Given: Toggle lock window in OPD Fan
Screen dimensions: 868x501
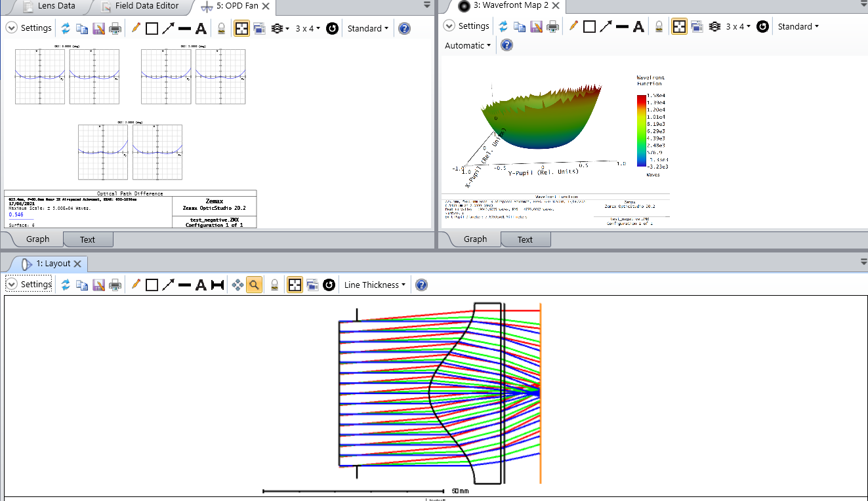Looking at the screenshot, I should click(222, 28).
